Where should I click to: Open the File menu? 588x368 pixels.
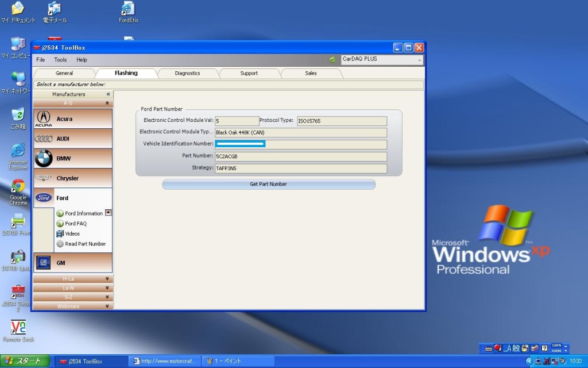point(41,60)
